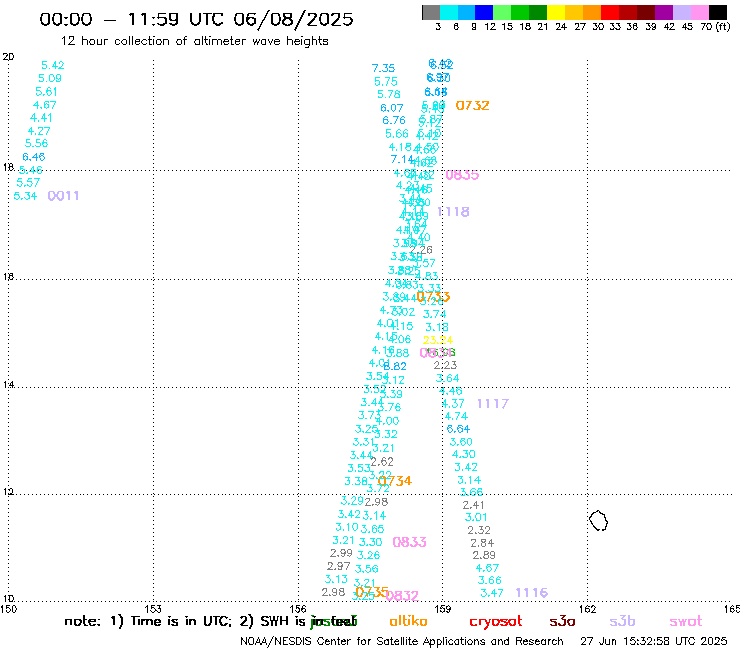This screenshot has height=650, width=740.
Task: Select the '5.42' wave height value
Action: pyautogui.click(x=52, y=65)
